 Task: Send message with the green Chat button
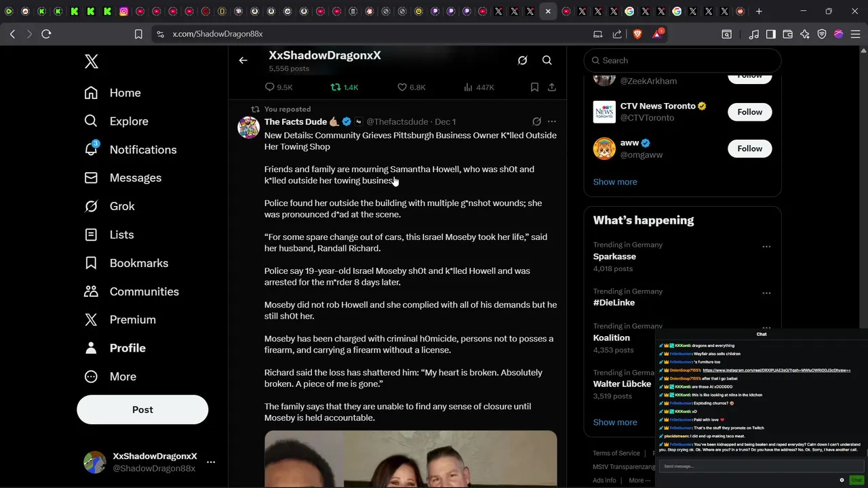click(x=856, y=480)
